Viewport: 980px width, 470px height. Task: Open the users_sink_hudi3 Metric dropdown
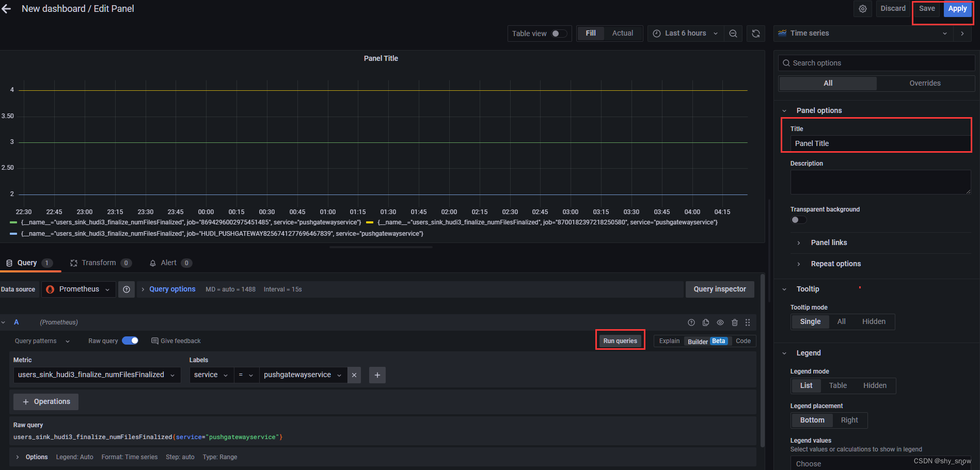coord(96,375)
